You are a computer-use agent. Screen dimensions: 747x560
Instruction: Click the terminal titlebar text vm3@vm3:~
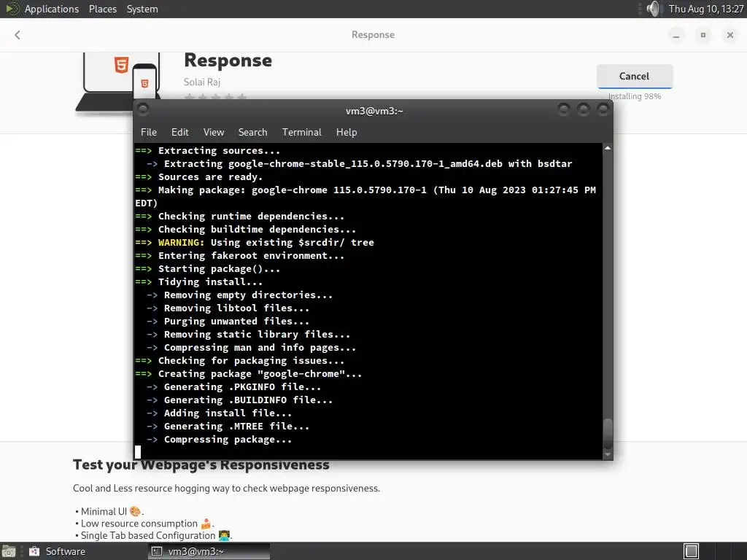pos(374,111)
